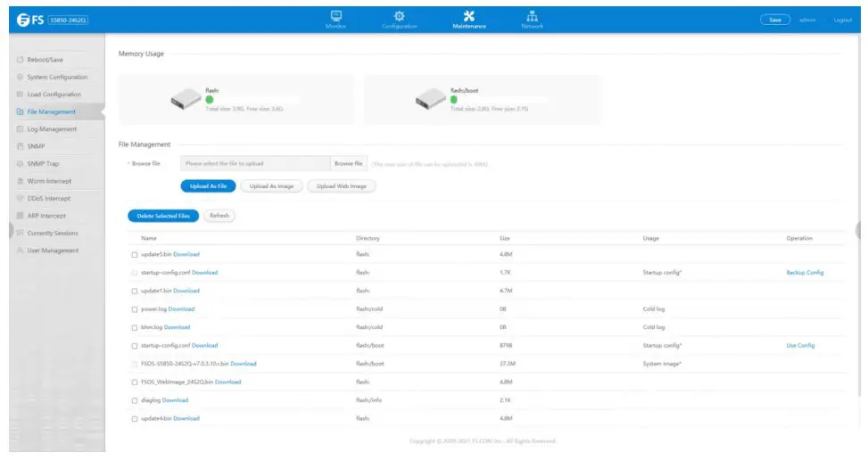Click the Upload As File button

coord(208,186)
